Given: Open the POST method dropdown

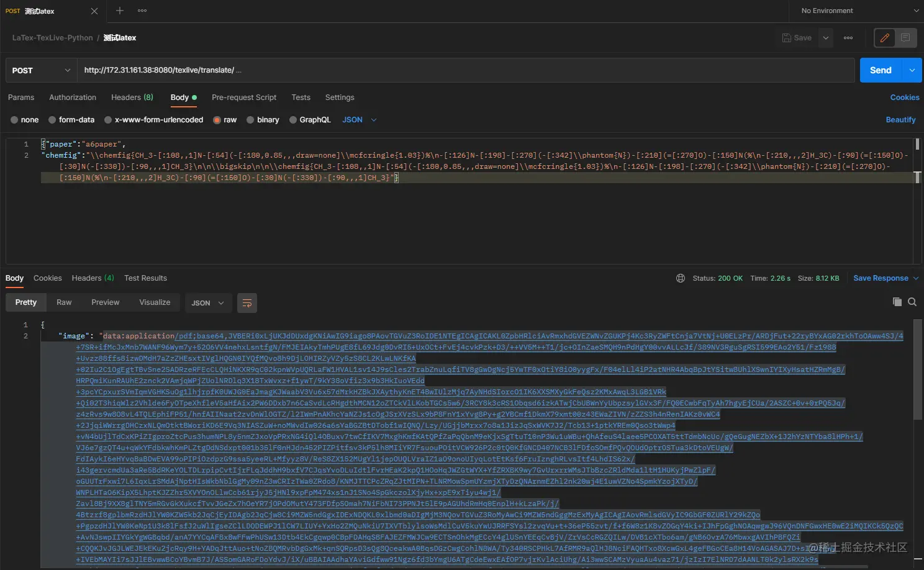Looking at the screenshot, I should click(x=41, y=70).
